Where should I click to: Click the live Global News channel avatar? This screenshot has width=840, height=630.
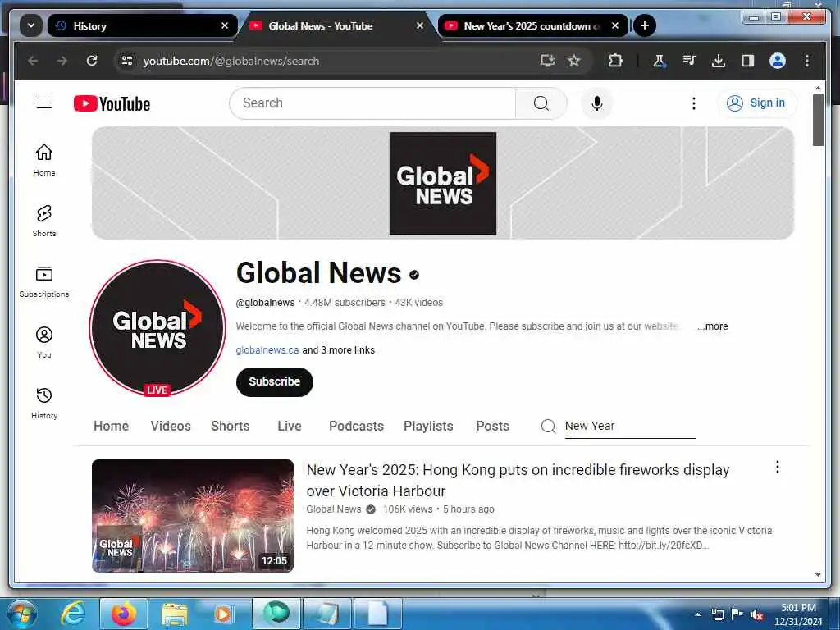click(157, 328)
